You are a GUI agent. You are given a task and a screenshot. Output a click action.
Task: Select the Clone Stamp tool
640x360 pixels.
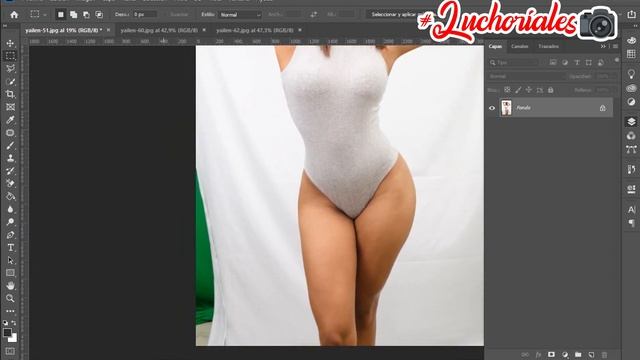10,158
